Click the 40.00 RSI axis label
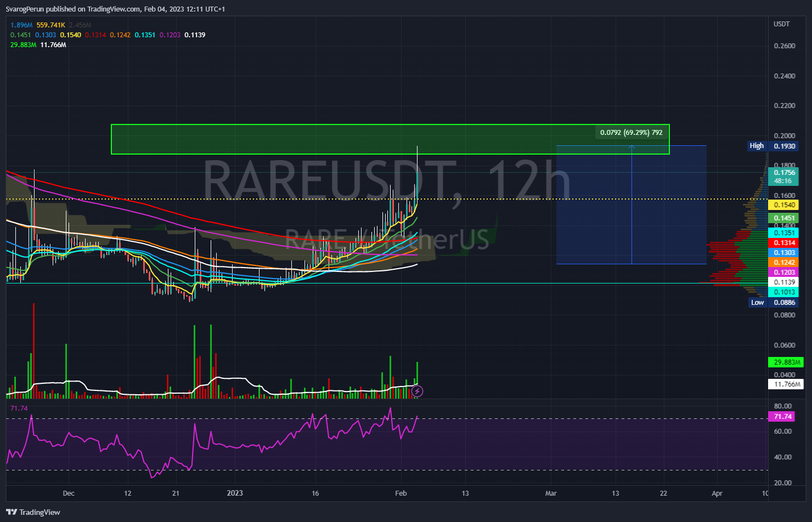The image size is (812, 522). (x=783, y=457)
